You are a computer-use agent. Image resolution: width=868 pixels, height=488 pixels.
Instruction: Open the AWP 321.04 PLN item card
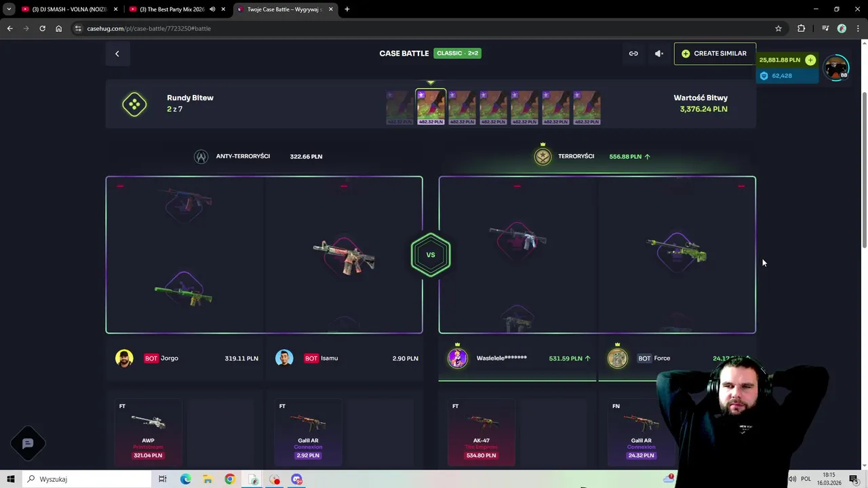148,432
